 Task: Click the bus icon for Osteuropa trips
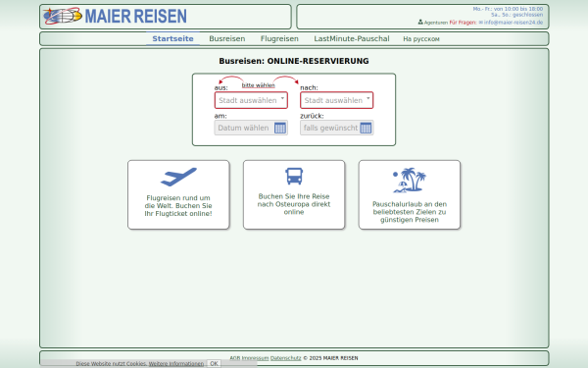pyautogui.click(x=294, y=176)
